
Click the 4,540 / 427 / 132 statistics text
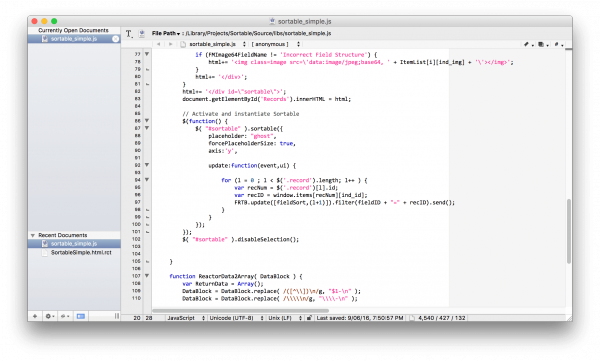tap(442, 318)
